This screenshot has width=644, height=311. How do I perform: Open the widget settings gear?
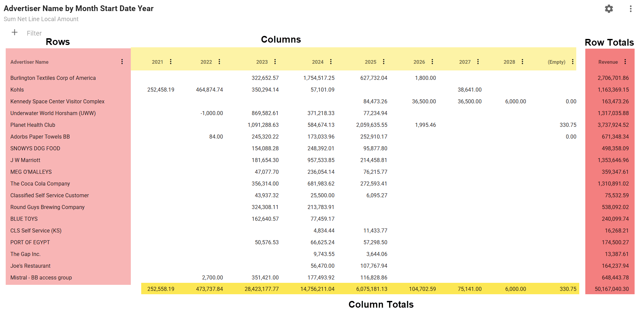tap(609, 9)
